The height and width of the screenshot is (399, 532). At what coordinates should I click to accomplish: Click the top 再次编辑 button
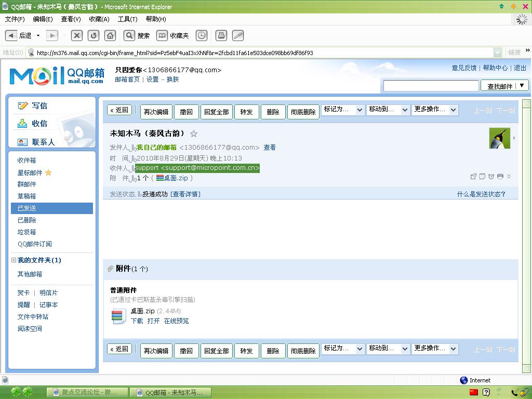(x=156, y=112)
